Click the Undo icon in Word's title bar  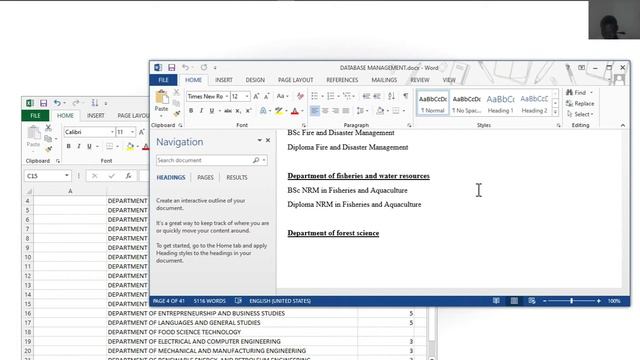(185, 67)
